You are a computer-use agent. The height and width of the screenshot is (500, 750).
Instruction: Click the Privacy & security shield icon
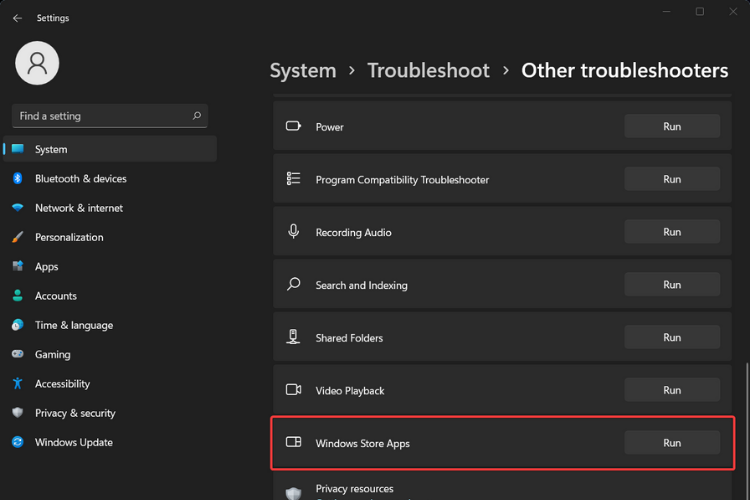[x=18, y=412]
